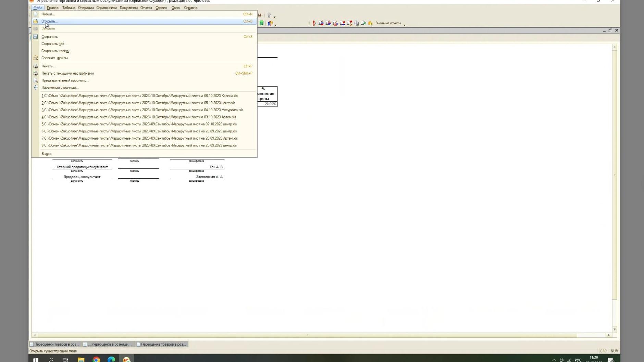Screen dimensions: 644x362
Task: Click the printer icon beside Печать
Action: (35, 66)
